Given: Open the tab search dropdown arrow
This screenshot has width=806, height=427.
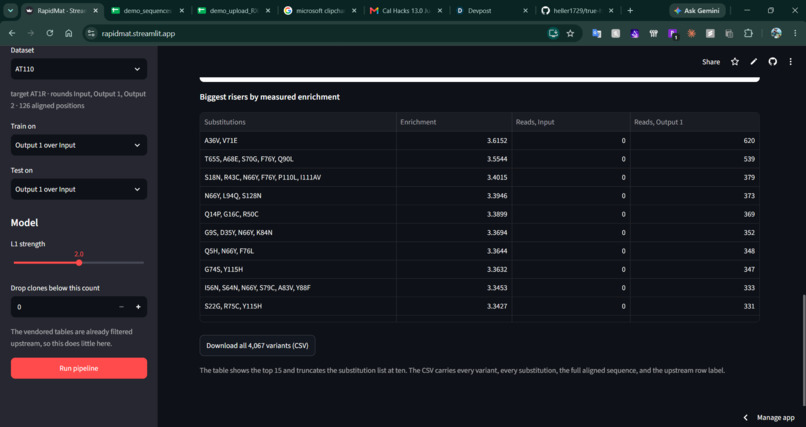Looking at the screenshot, I should [10, 11].
